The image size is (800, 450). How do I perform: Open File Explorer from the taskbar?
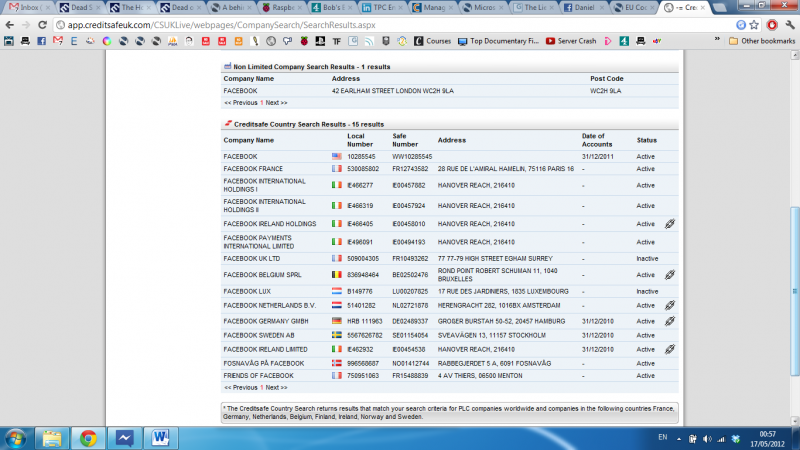(52, 438)
